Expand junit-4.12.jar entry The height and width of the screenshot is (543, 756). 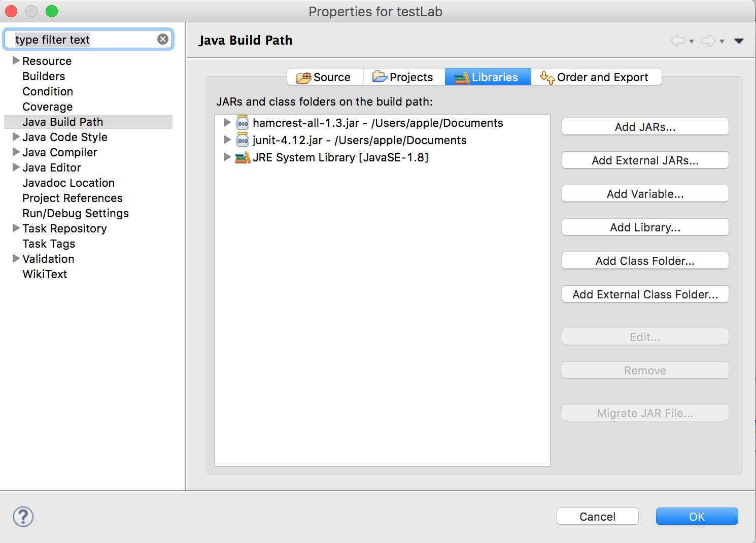[x=227, y=140]
